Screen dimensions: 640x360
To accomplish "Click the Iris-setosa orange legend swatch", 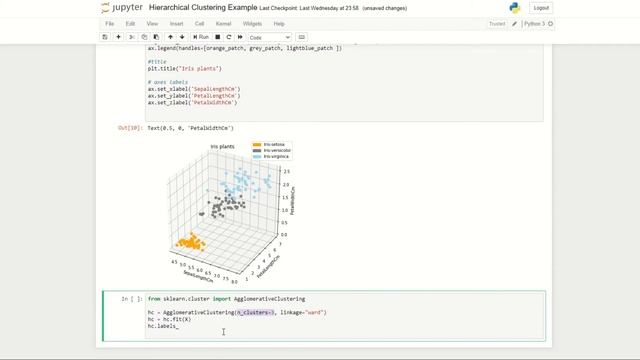I will point(257,144).
